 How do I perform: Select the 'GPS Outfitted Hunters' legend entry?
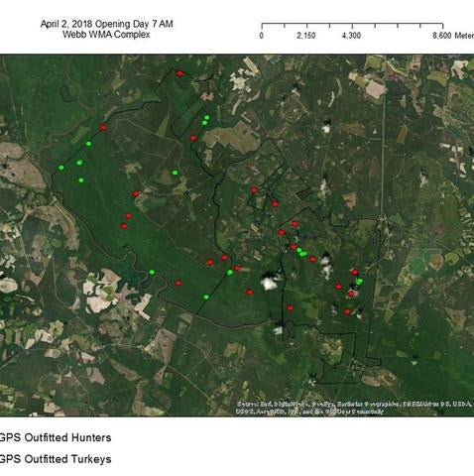[55, 437]
